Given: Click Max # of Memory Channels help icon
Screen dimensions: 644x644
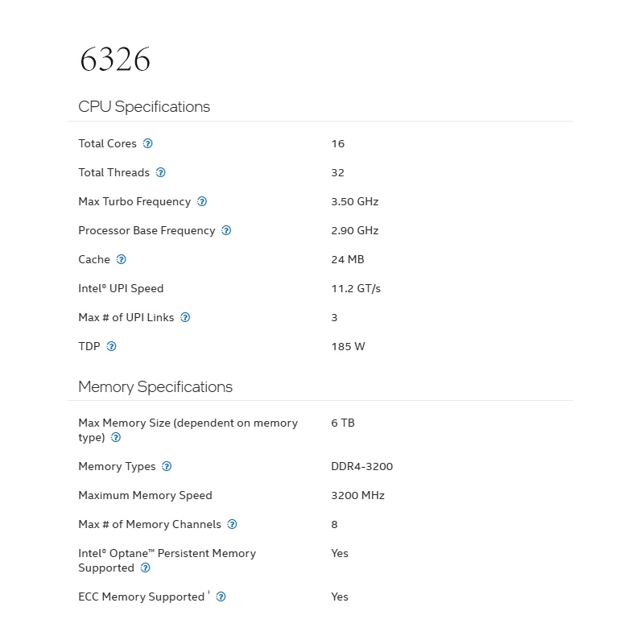Looking at the screenshot, I should click(232, 524).
